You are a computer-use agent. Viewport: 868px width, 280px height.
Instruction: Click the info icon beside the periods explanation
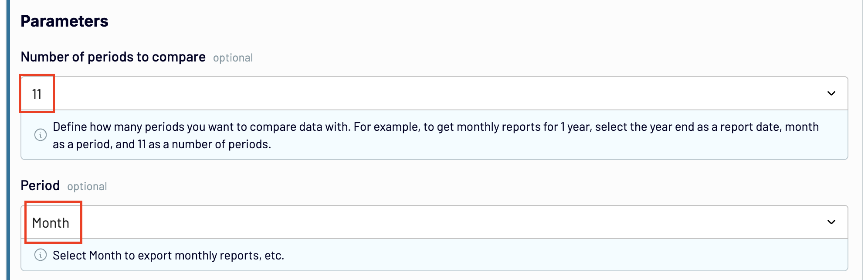(x=41, y=135)
